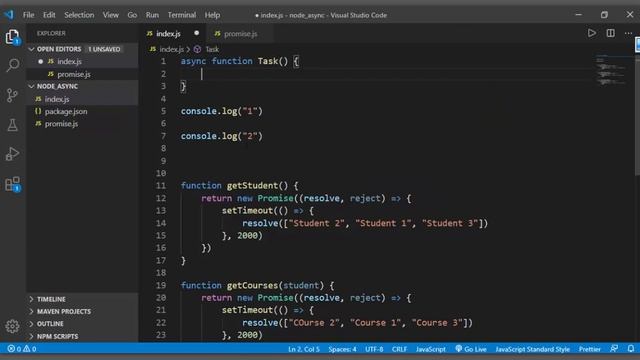Open package.json in the explorer
The width and height of the screenshot is (640, 360).
(82, 111)
